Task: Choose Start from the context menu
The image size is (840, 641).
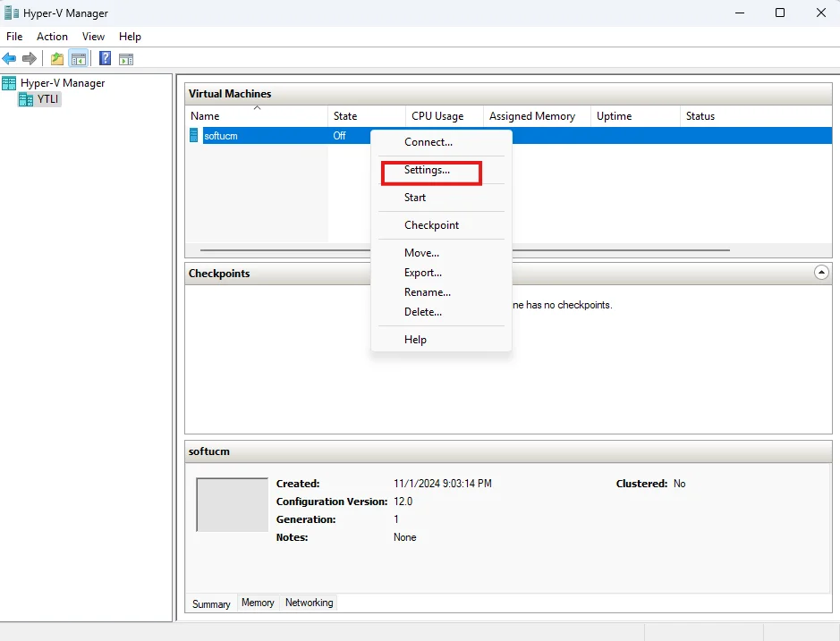Action: (441, 197)
